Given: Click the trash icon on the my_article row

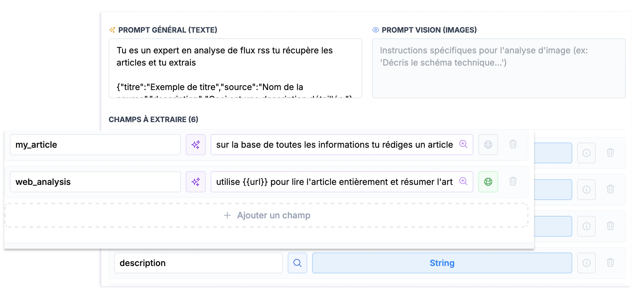Looking at the screenshot, I should point(513,144).
